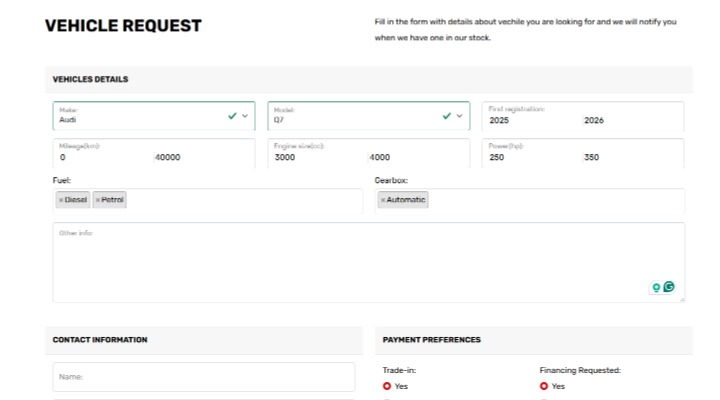
Task: Grab the Other info textarea resize handle
Action: 682,299
